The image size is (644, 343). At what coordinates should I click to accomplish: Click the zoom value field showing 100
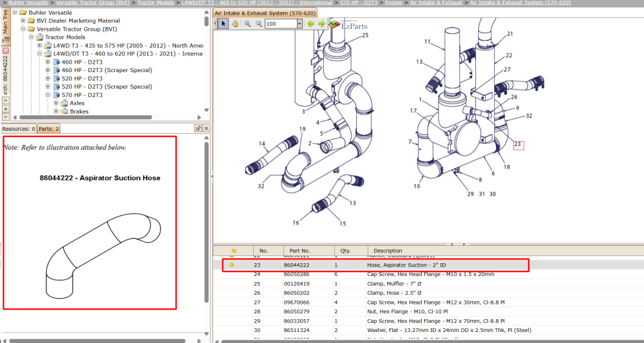[281, 24]
